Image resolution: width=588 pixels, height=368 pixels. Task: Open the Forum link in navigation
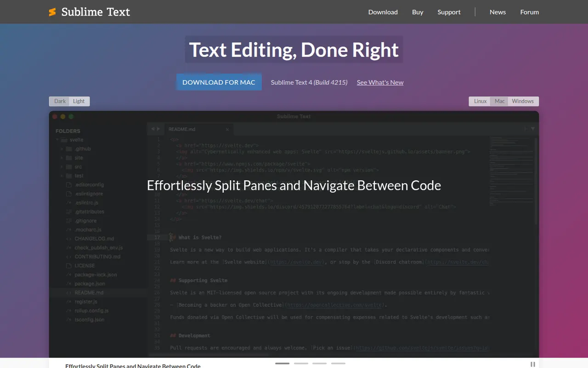pos(530,12)
